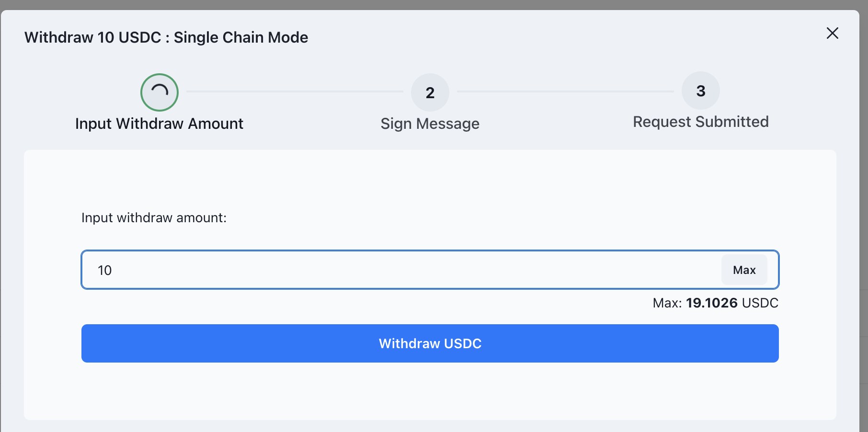Image resolution: width=868 pixels, height=432 pixels.
Task: Click the progress line between steps one and two
Action: tap(295, 91)
